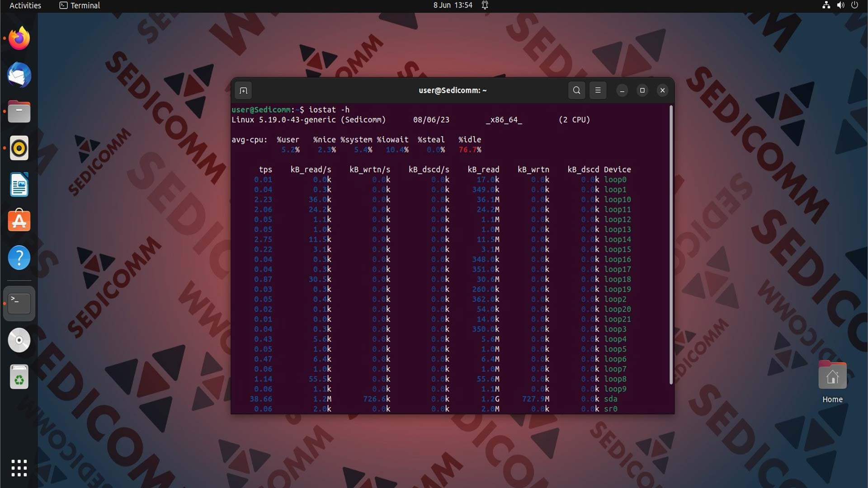Open the Terminal app menu in the top bar
This screenshot has height=488, width=868.
80,5
